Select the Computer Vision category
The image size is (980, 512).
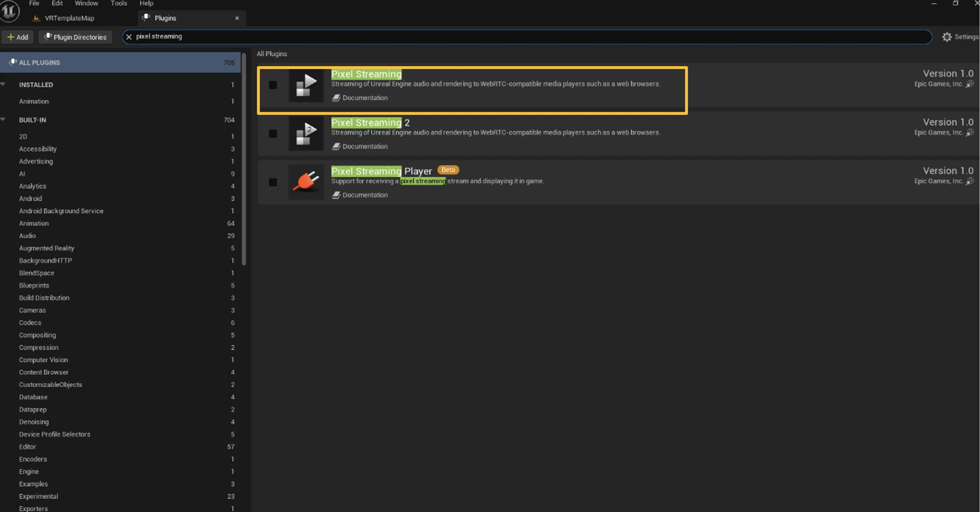[120, 360]
